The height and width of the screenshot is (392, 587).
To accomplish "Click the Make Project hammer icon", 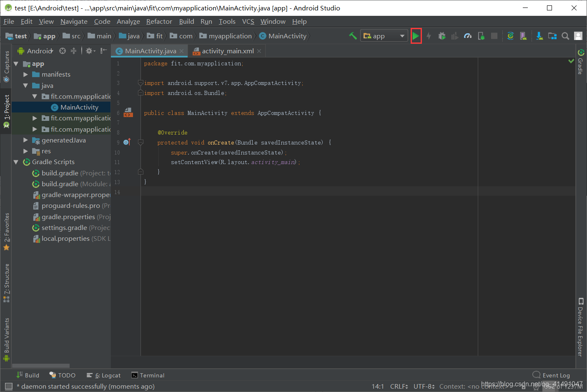I will pos(353,36).
